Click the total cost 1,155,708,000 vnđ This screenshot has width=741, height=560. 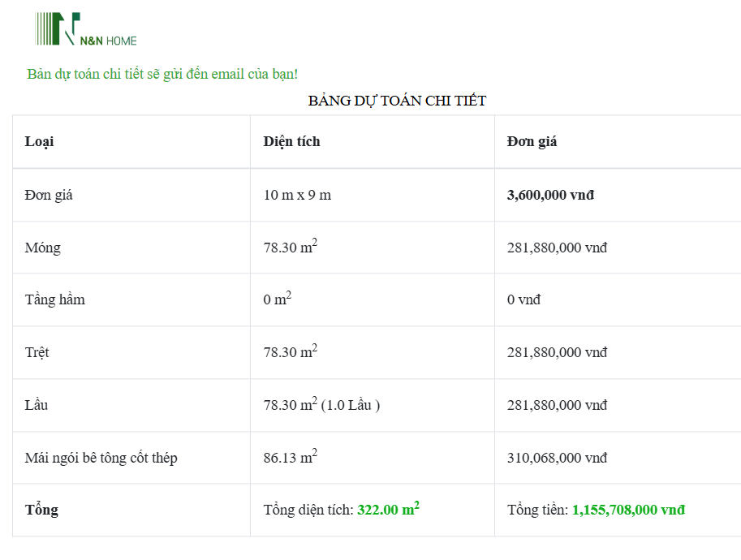[628, 510]
